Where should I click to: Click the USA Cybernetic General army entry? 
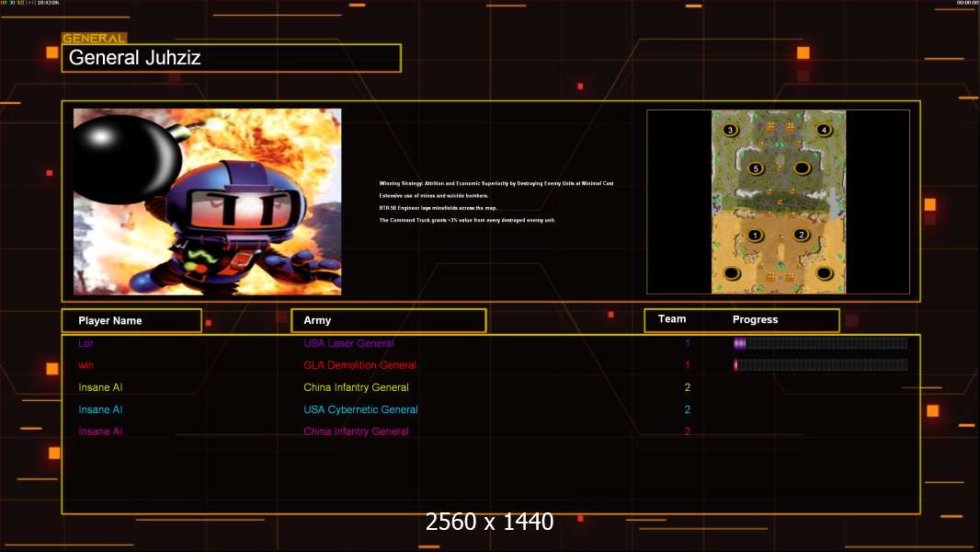point(360,409)
